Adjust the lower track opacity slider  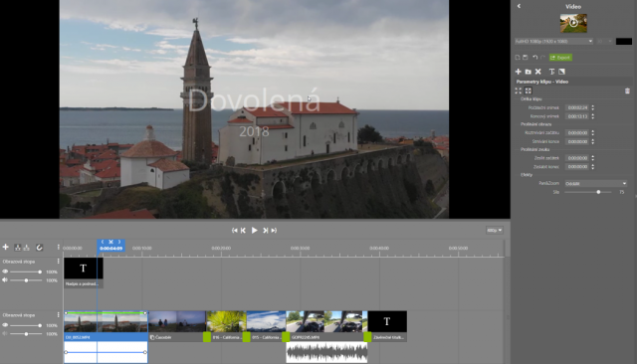(x=26, y=325)
